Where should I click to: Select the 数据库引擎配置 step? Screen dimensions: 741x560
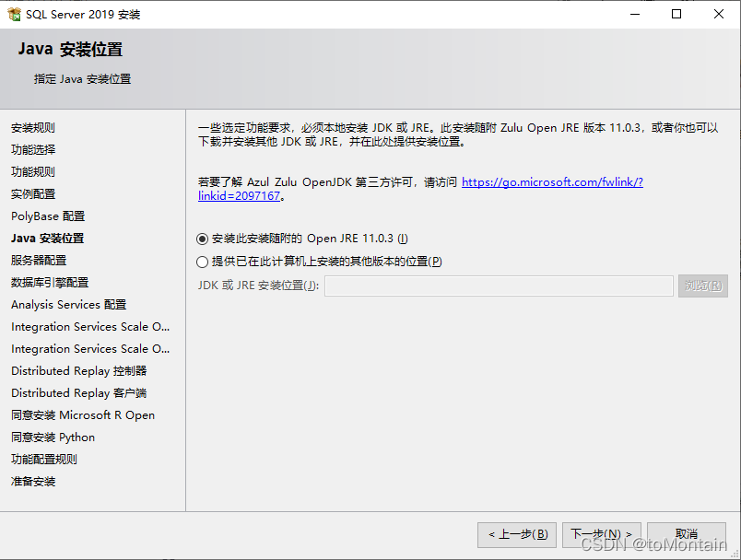[x=50, y=283]
